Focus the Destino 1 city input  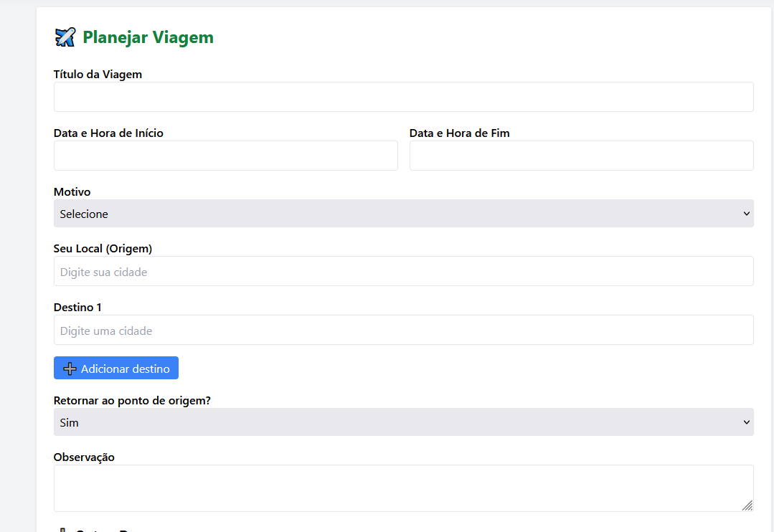[x=403, y=331]
